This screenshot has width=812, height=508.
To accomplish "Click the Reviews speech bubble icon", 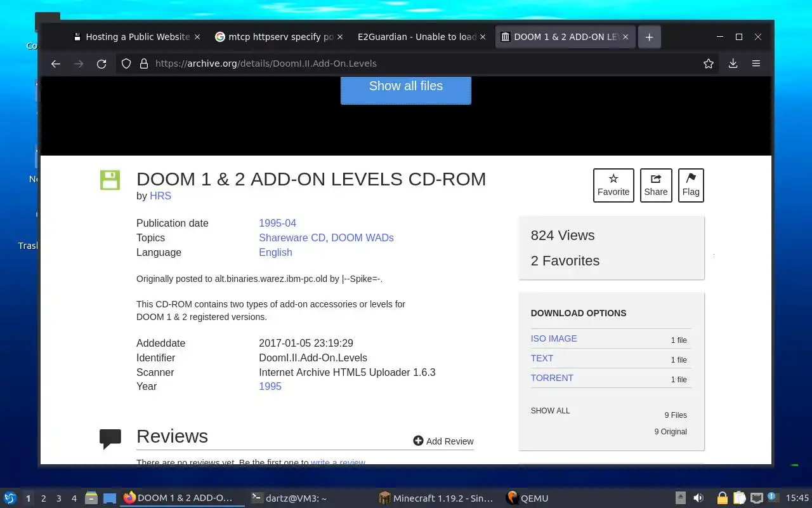I will (110, 439).
